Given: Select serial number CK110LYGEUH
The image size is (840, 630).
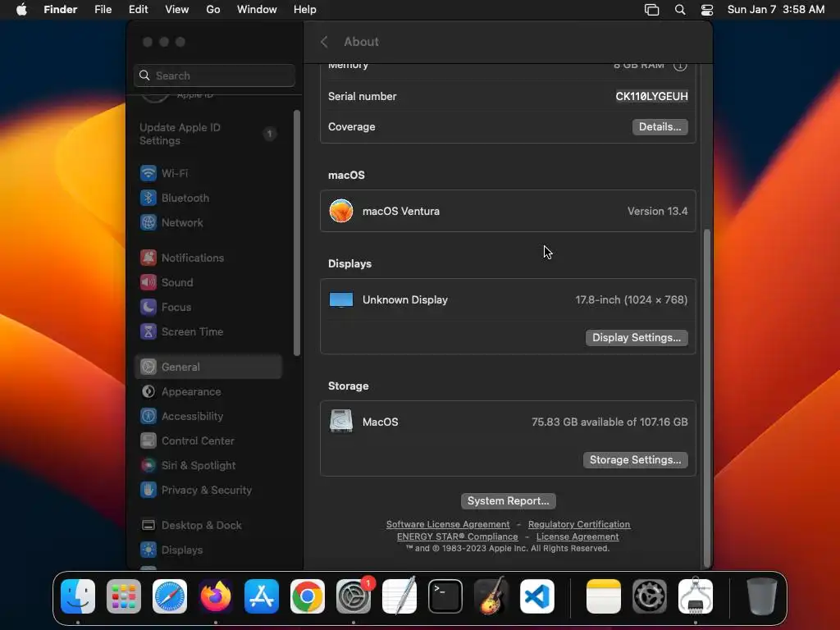Looking at the screenshot, I should (x=651, y=97).
